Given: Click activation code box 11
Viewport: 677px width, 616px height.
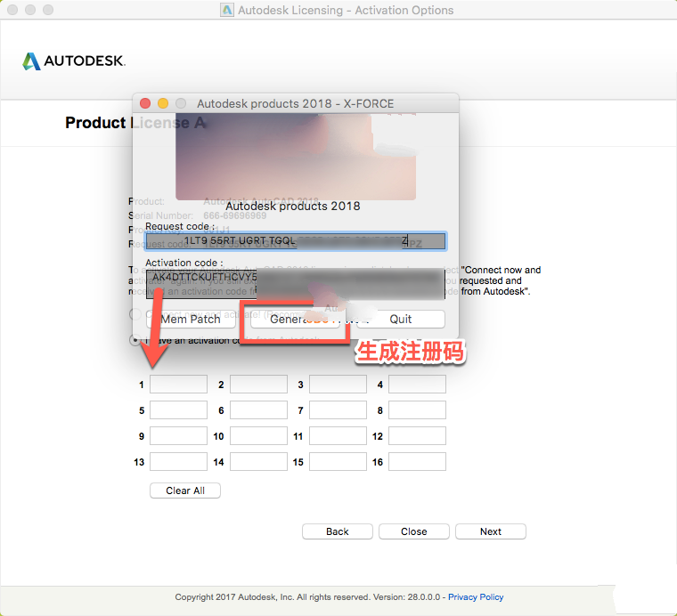Looking at the screenshot, I should (338, 436).
